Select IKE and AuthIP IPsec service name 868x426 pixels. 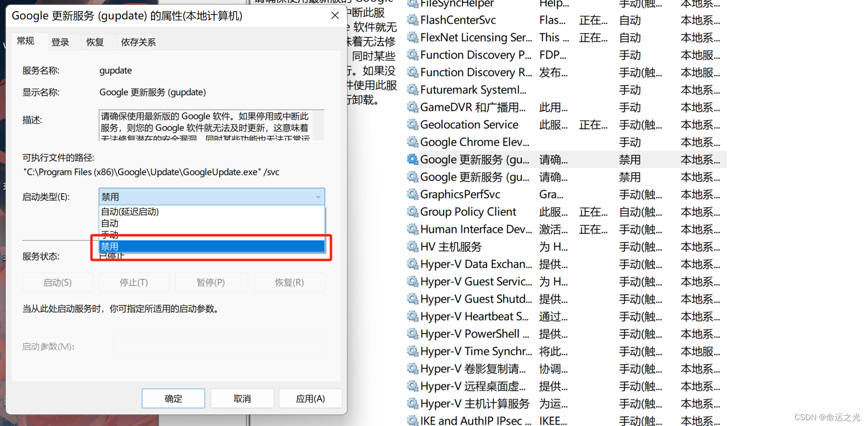[x=476, y=421]
